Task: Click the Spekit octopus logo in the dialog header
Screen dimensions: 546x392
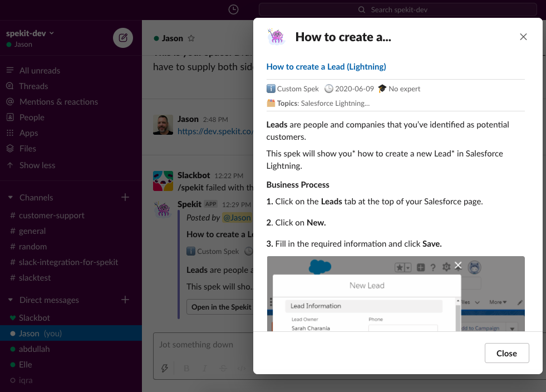Action: click(277, 37)
